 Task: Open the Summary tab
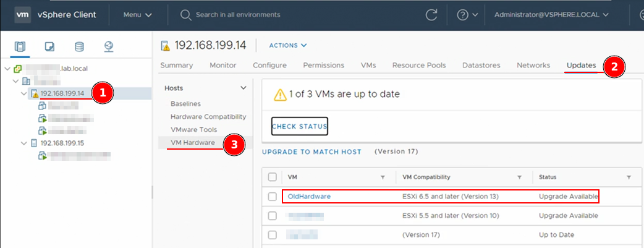[x=177, y=66]
